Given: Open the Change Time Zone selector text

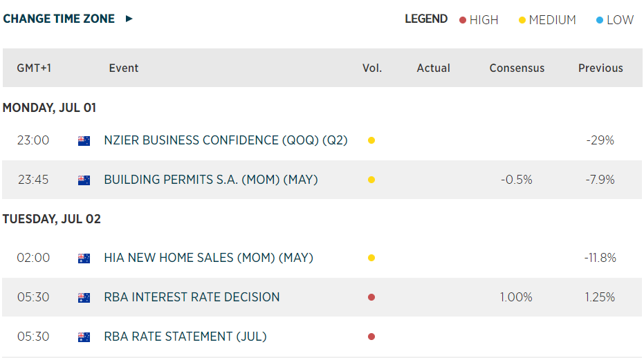Looking at the screenshot, I should [59, 19].
